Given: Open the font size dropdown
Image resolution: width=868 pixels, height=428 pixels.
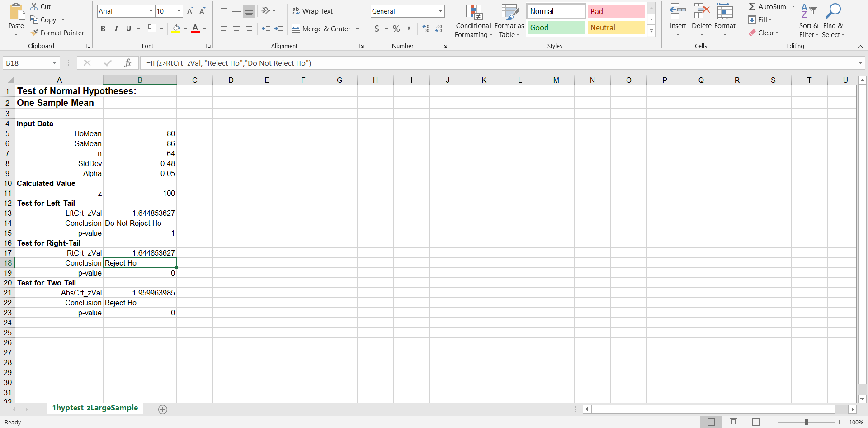Looking at the screenshot, I should [x=179, y=11].
